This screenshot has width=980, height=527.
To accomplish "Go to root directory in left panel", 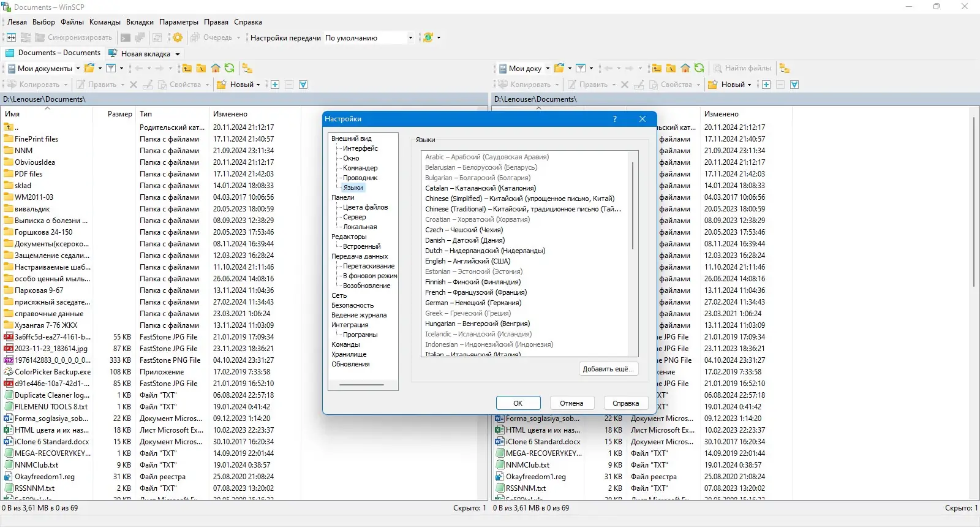I will [201, 68].
